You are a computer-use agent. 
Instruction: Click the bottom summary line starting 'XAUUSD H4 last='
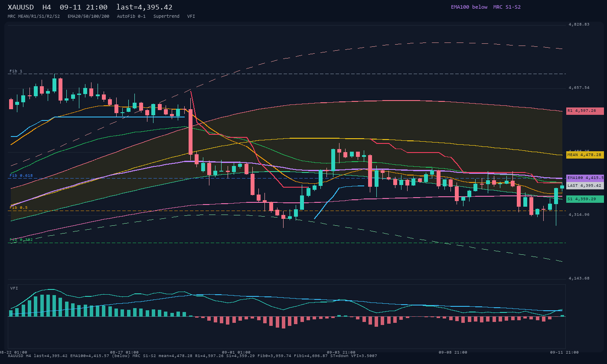[x=192, y=356]
